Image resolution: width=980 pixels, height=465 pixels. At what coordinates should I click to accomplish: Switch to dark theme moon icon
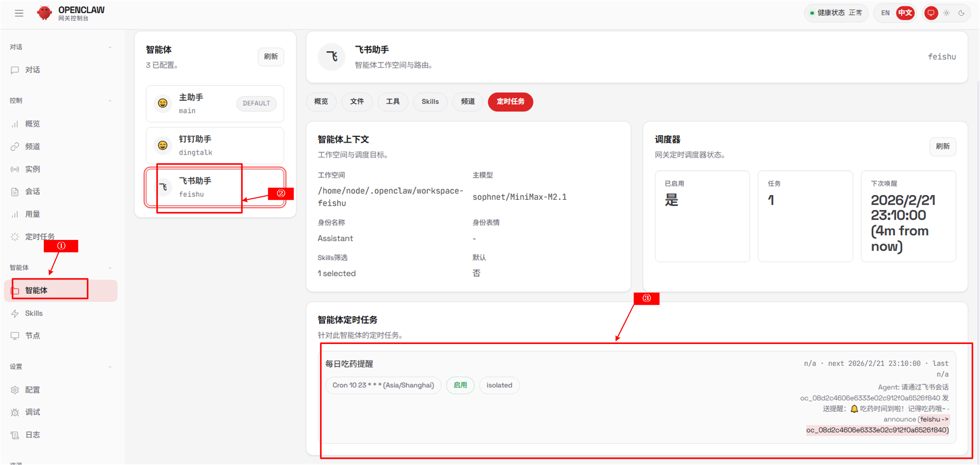(x=961, y=13)
